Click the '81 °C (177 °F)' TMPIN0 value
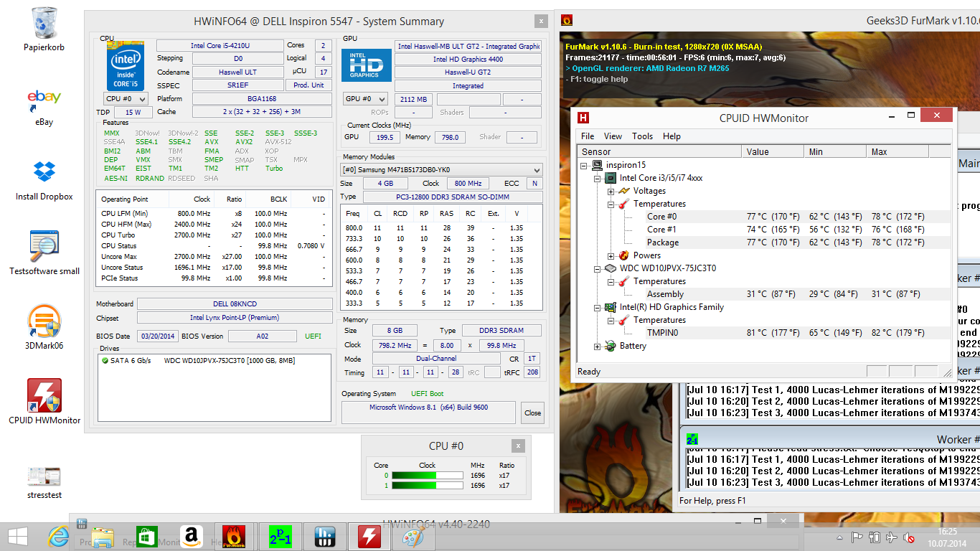 pyautogui.click(x=773, y=333)
